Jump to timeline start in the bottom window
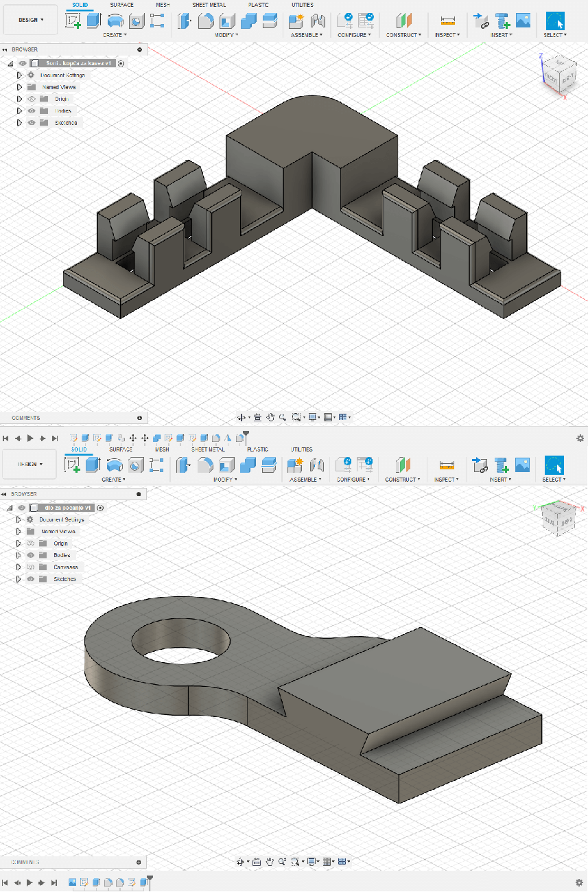This screenshot has height=892, width=588. 6,882
